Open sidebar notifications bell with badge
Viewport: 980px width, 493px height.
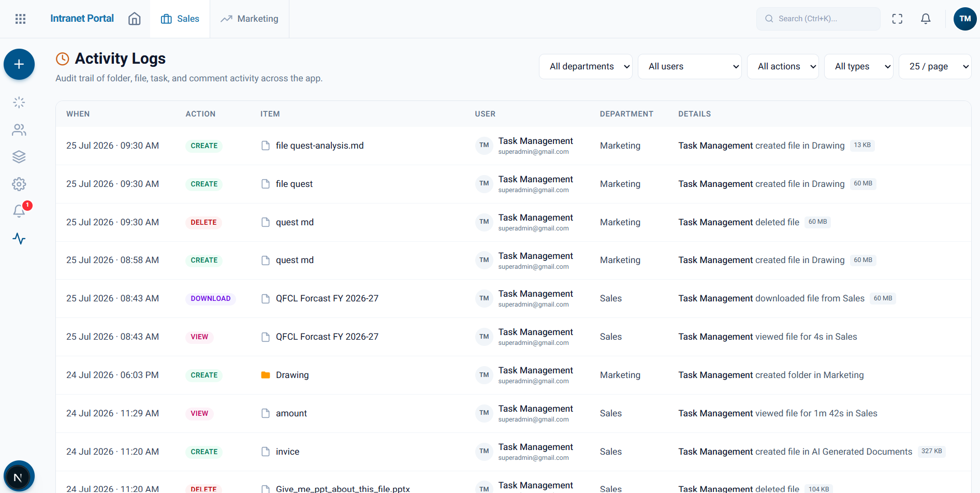(19, 211)
